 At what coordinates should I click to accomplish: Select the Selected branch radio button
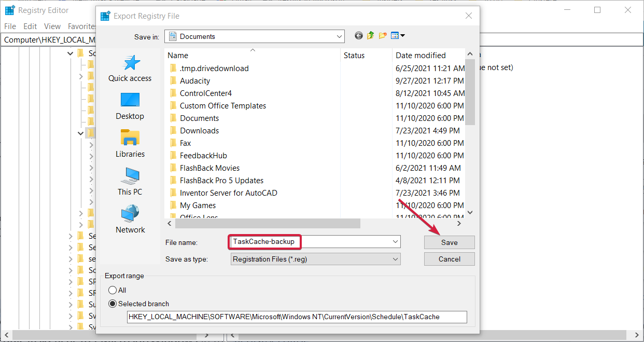pos(113,304)
